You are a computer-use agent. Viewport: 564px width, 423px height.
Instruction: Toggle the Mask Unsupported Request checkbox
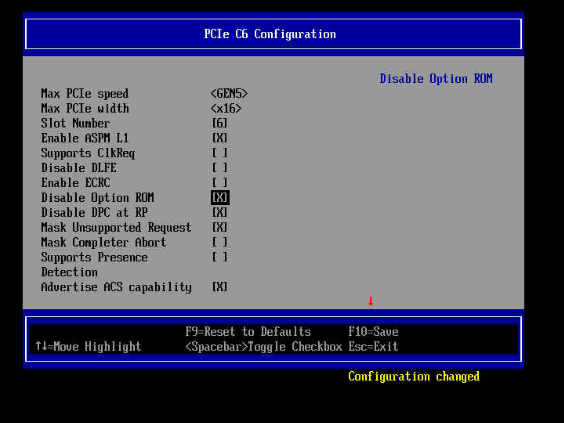pyautogui.click(x=219, y=227)
